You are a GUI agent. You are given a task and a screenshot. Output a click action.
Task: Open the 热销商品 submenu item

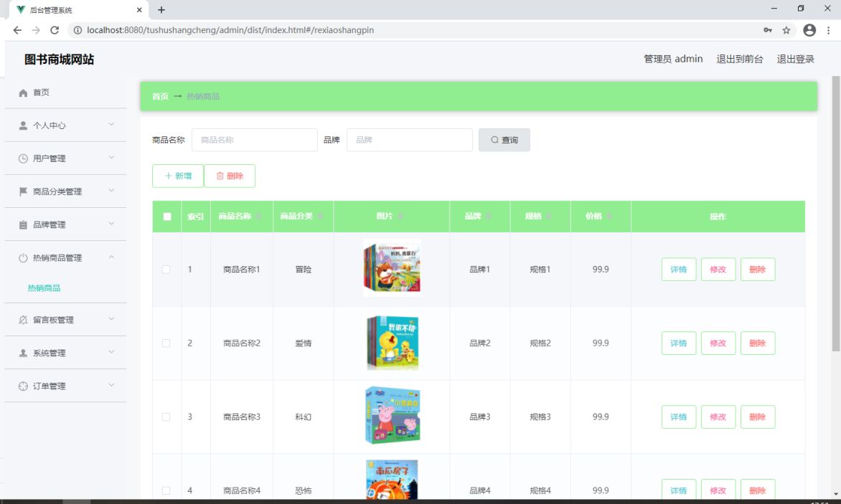[x=44, y=288]
